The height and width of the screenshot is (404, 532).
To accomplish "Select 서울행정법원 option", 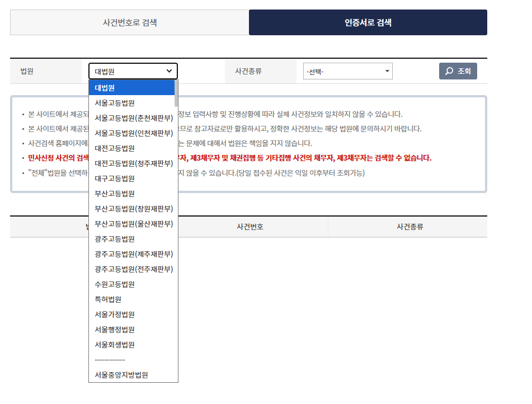I will pos(131,330).
